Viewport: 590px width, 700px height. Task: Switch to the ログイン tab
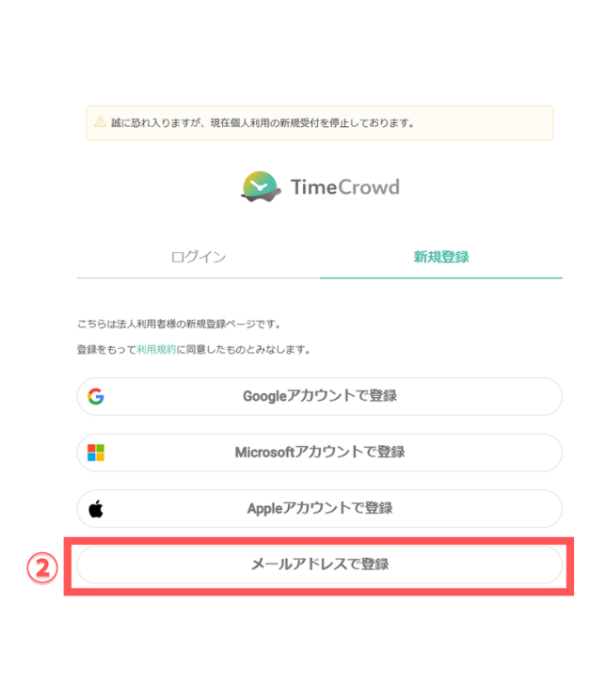(199, 257)
